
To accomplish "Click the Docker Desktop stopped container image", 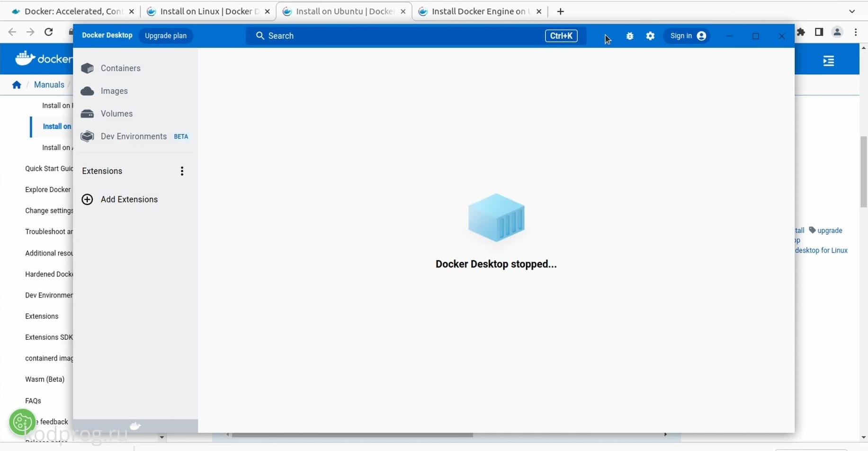I will tap(496, 217).
